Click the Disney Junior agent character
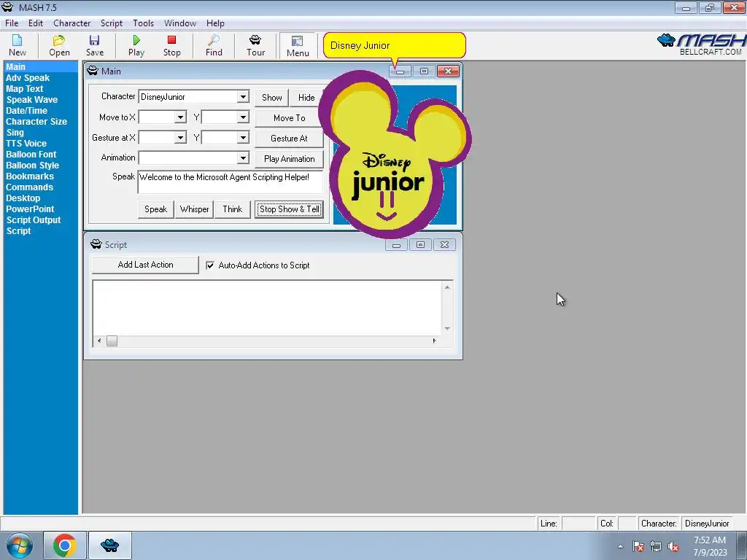 point(395,155)
